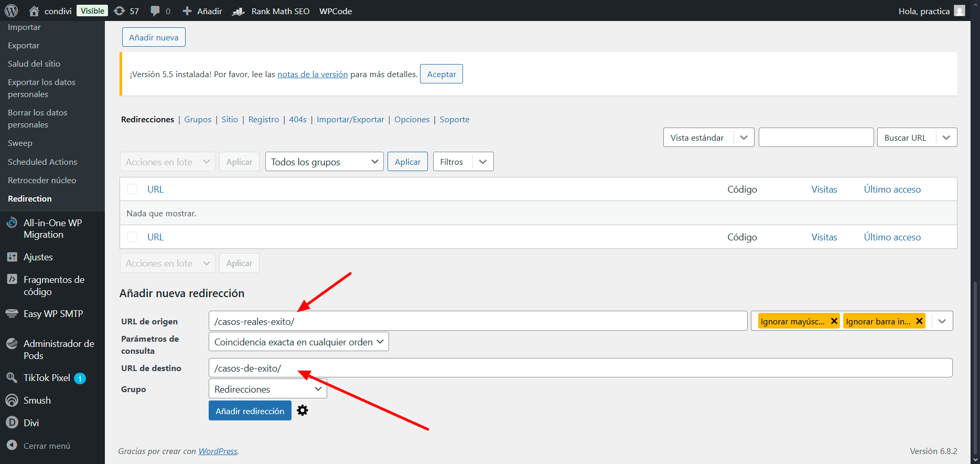The image size is (980, 464).
Task: Remove the Ignorar barra in... tag
Action: [x=919, y=321]
